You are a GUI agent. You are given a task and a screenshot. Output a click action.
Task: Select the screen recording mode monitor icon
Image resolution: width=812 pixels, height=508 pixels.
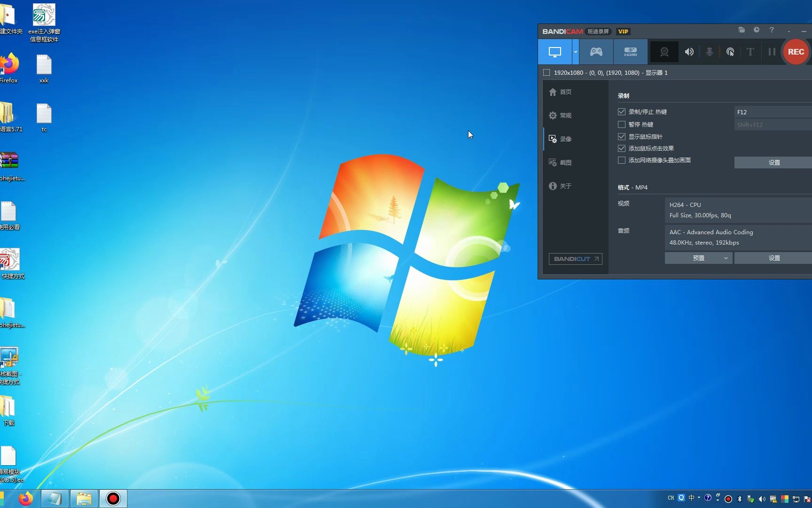[x=554, y=52]
